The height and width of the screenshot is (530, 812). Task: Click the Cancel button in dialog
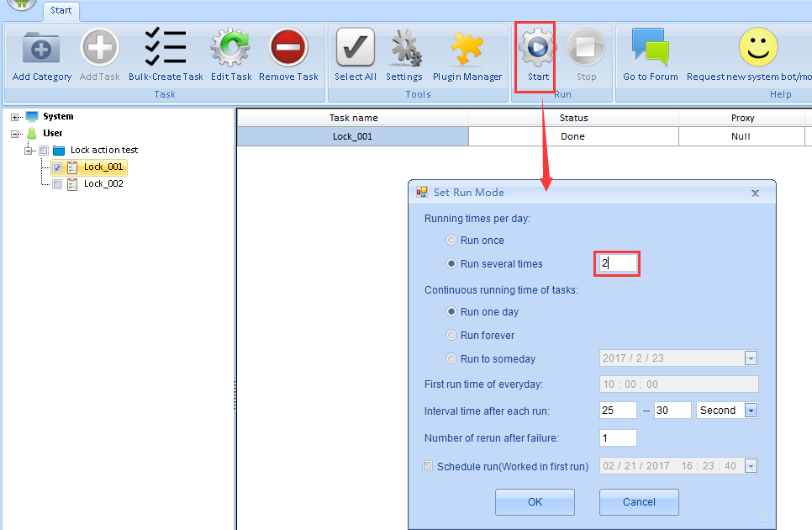pos(639,502)
